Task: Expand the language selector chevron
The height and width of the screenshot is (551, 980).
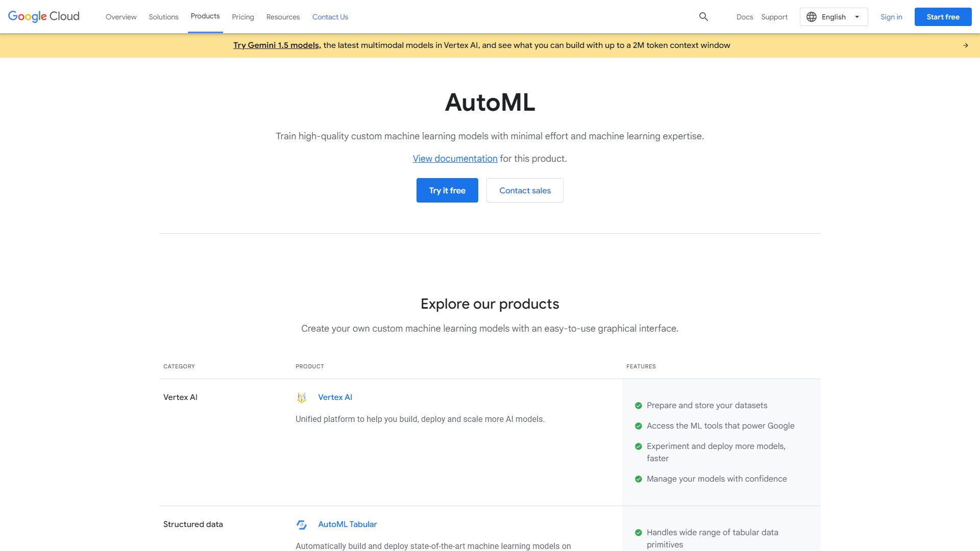Action: coord(856,17)
